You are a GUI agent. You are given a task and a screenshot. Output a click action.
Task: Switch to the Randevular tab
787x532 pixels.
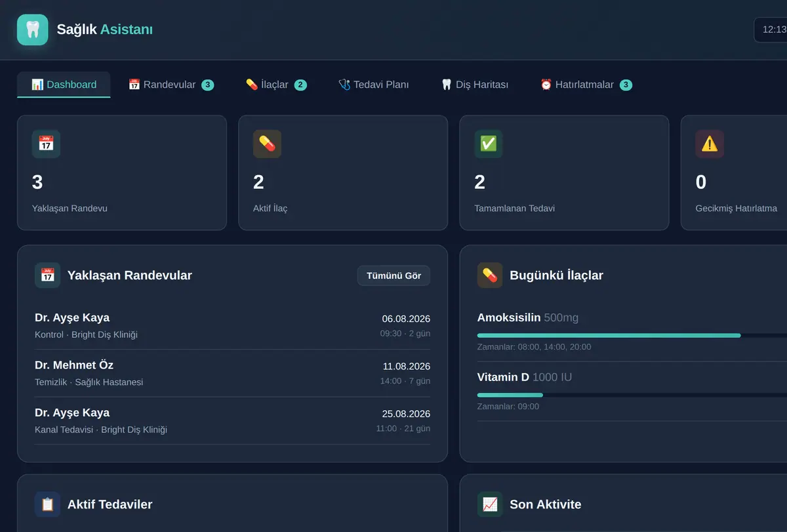pos(171,85)
